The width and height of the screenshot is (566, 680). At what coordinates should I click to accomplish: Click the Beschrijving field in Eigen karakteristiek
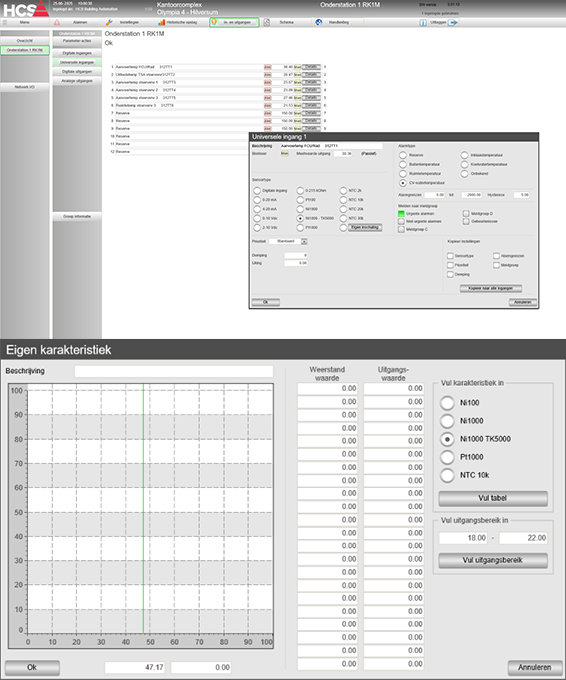(x=173, y=371)
